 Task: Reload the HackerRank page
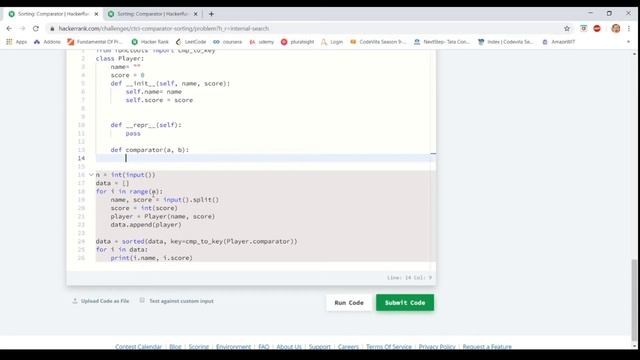tap(36, 29)
